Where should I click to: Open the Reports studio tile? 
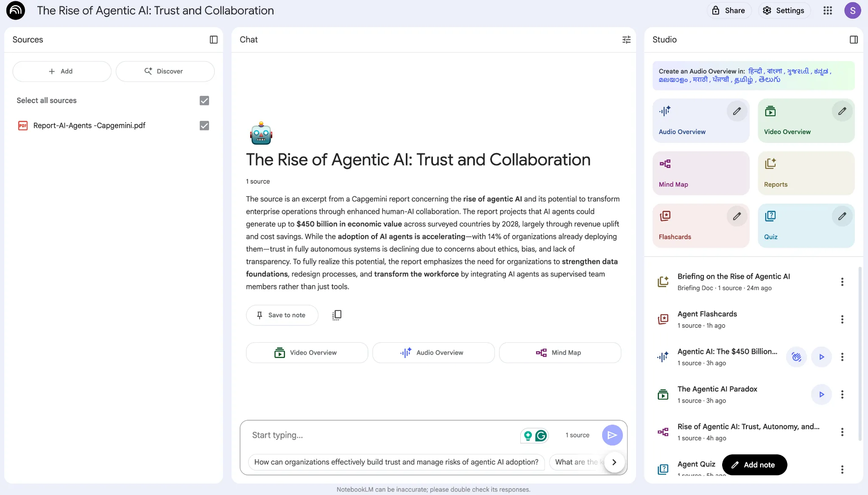click(806, 173)
